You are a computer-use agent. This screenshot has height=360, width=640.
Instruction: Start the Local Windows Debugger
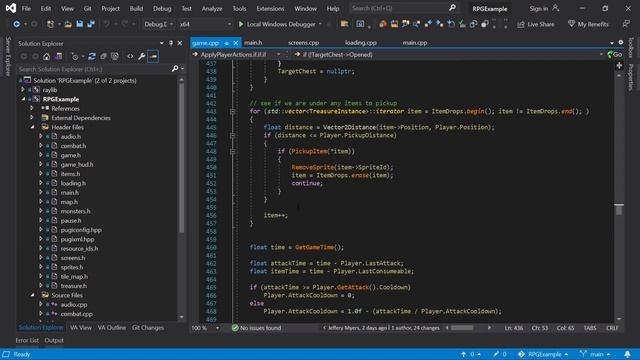click(277, 24)
